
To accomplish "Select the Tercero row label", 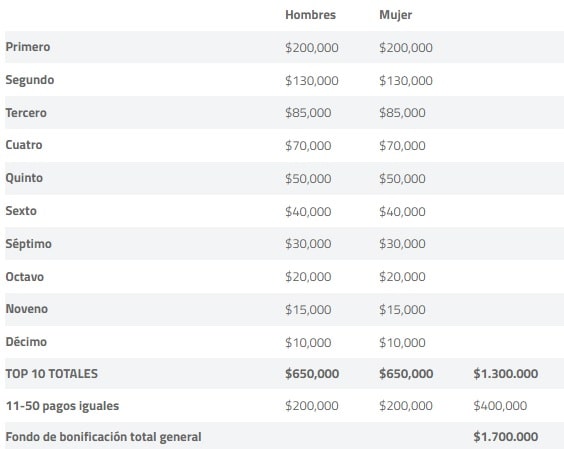I will pos(26,113).
